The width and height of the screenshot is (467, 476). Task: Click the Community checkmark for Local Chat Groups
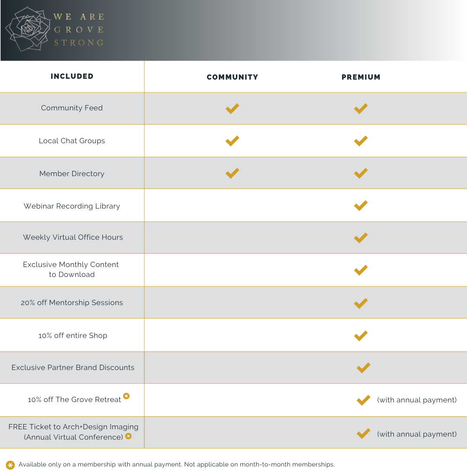[x=232, y=141]
